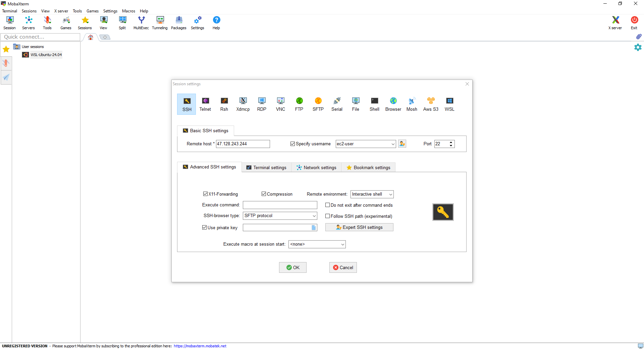Select the Mosh session icon
Viewport: 644px width, 349px height.
[x=412, y=104]
